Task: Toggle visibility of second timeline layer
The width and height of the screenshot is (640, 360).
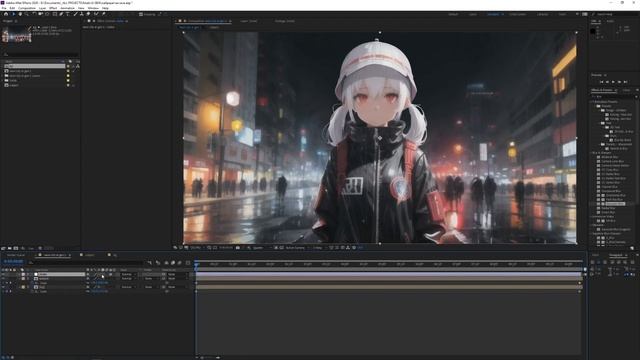Action: tap(3, 279)
